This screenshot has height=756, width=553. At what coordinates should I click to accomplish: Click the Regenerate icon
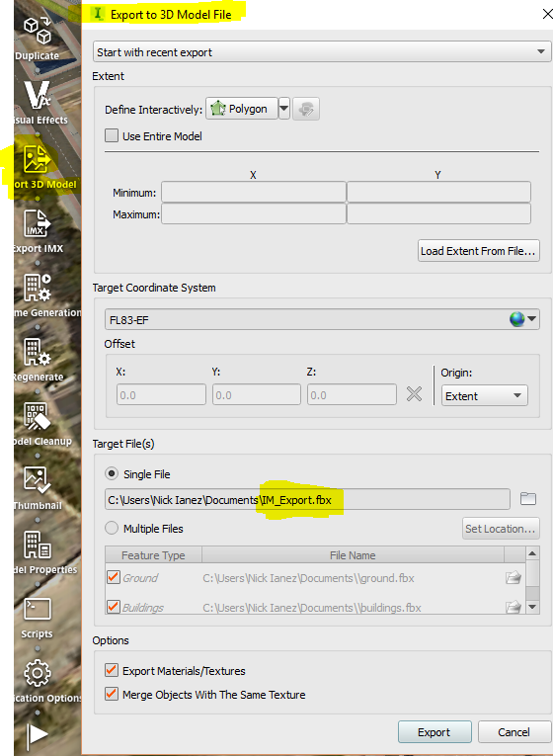(x=38, y=352)
